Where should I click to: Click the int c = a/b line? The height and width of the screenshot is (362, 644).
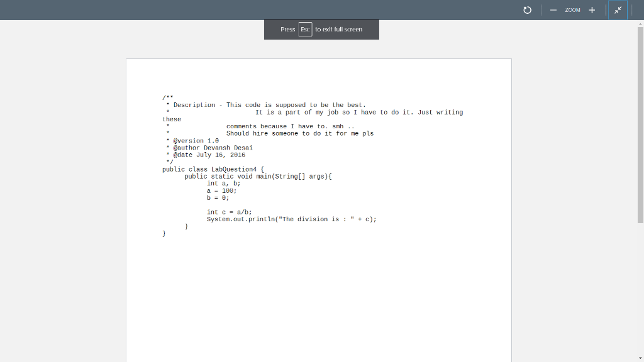pos(228,212)
